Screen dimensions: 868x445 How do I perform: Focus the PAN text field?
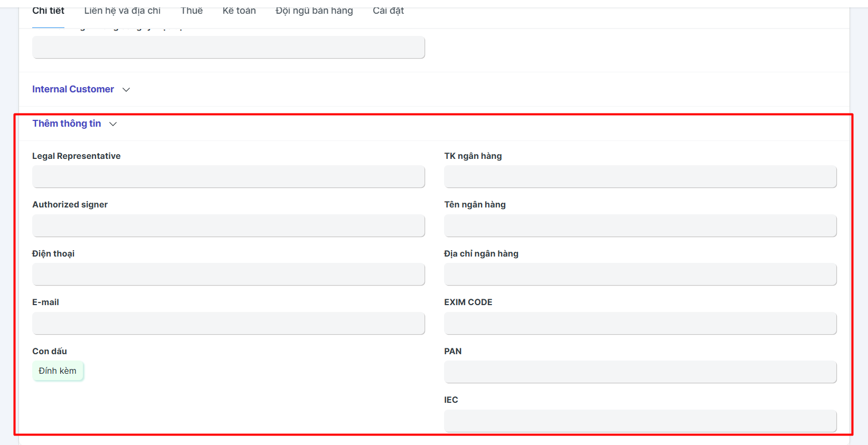tap(640, 372)
